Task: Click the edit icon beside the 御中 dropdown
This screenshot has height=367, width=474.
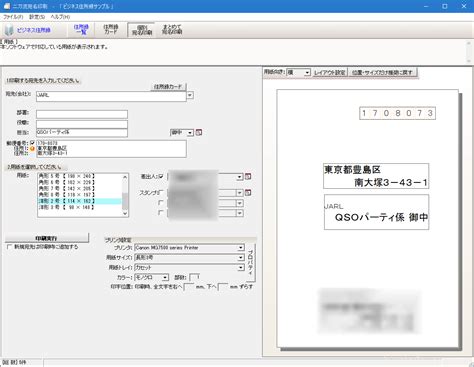Action: click(x=199, y=132)
